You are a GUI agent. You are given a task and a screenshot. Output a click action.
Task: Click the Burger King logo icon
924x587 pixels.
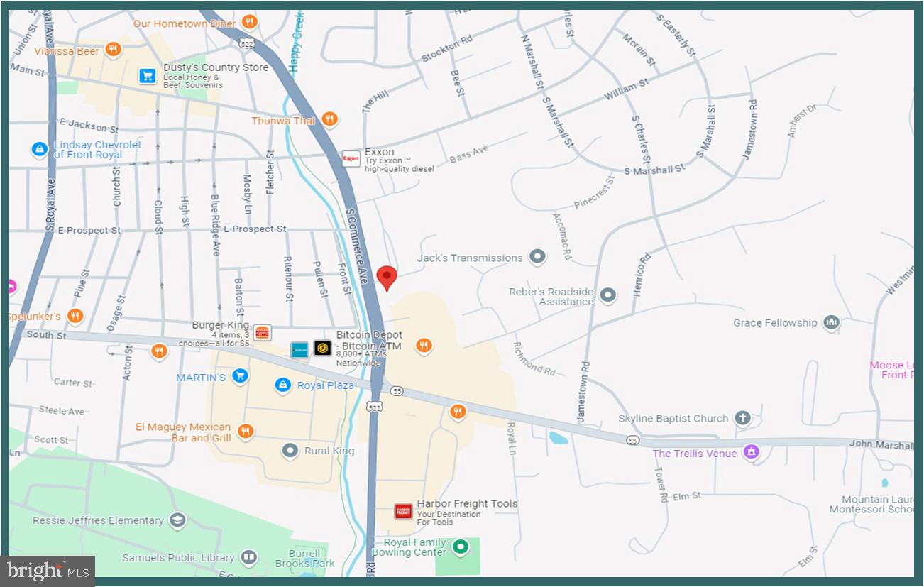coord(262,332)
